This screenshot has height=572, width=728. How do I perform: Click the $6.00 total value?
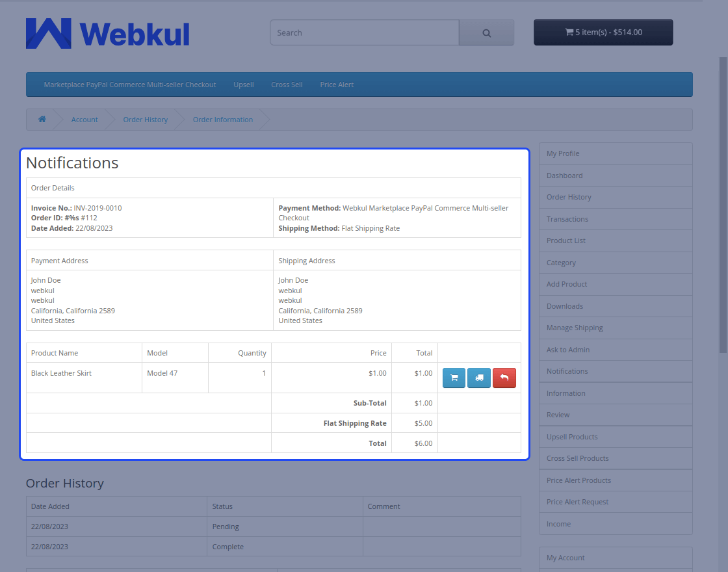click(423, 443)
